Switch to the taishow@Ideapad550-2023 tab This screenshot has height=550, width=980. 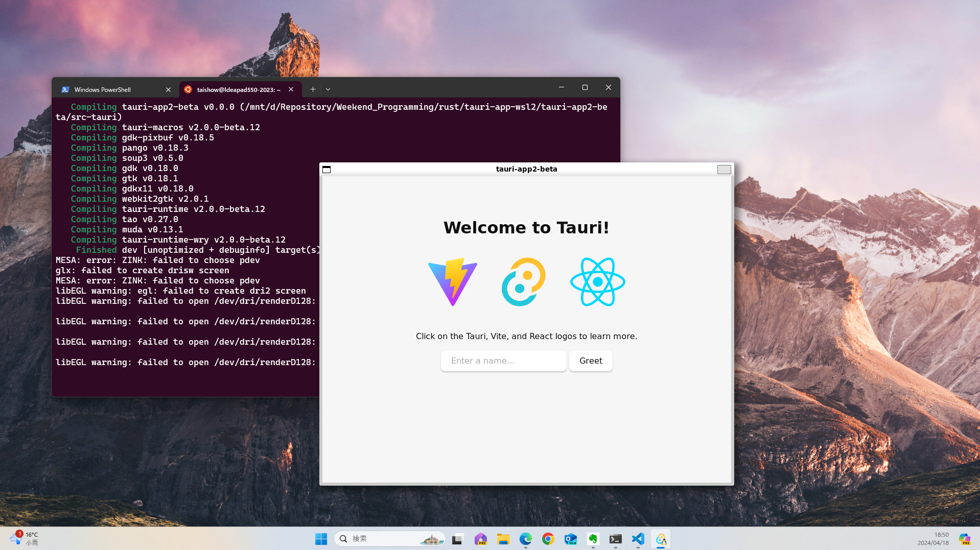240,89
